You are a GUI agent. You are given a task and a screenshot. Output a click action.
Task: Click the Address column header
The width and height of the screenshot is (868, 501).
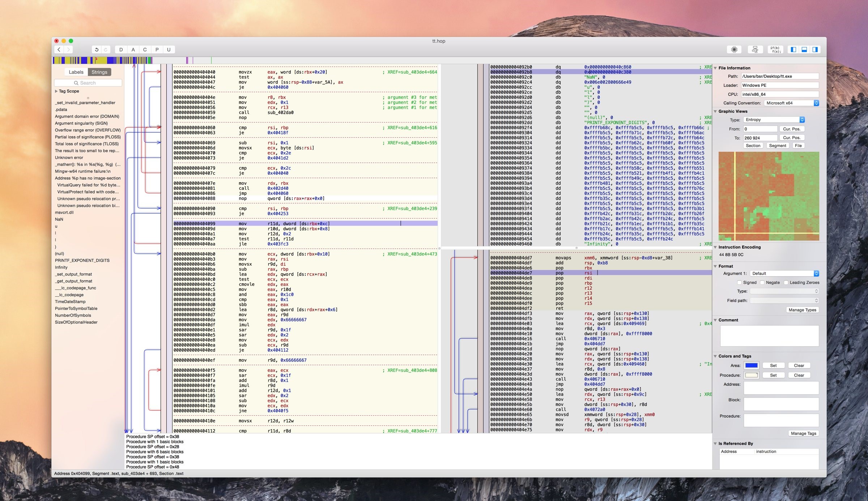(x=736, y=451)
